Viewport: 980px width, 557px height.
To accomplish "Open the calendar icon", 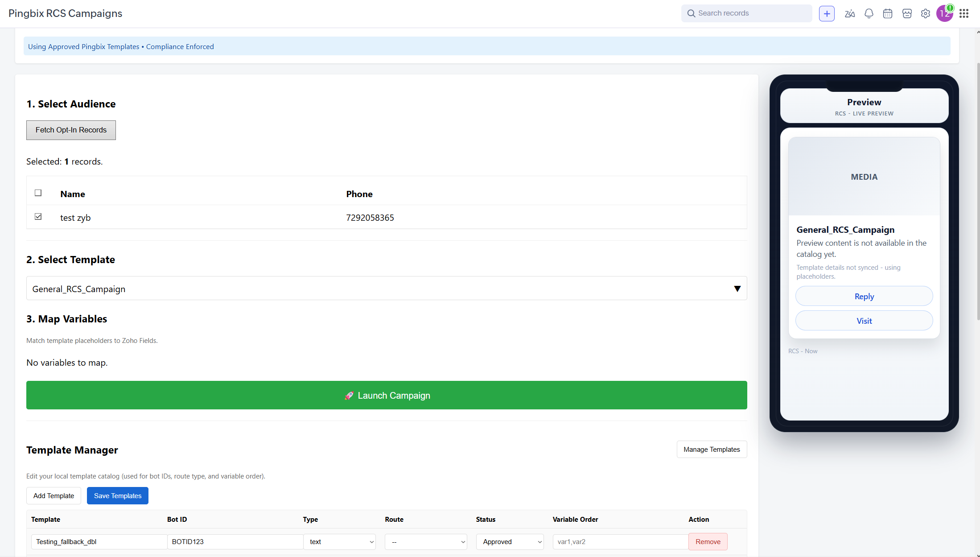I will coord(888,13).
